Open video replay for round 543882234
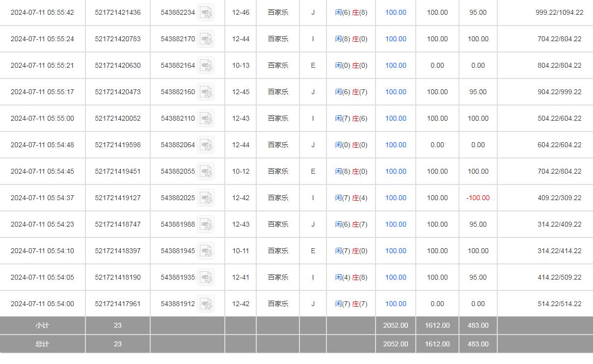Screen dimensions: 593x364 point(206,12)
